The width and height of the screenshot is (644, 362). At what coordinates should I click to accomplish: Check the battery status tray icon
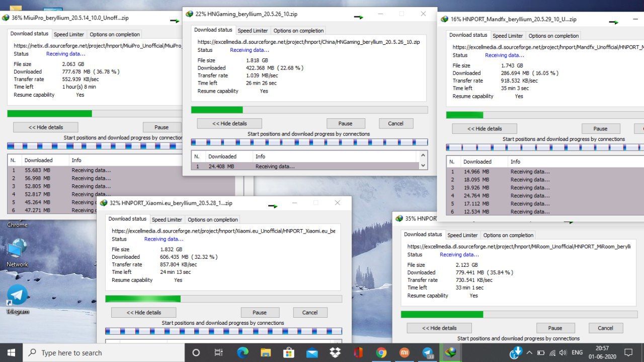(541, 352)
